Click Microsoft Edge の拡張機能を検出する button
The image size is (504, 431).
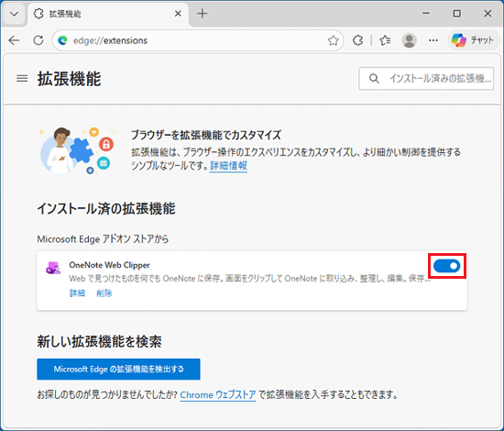pos(118,370)
